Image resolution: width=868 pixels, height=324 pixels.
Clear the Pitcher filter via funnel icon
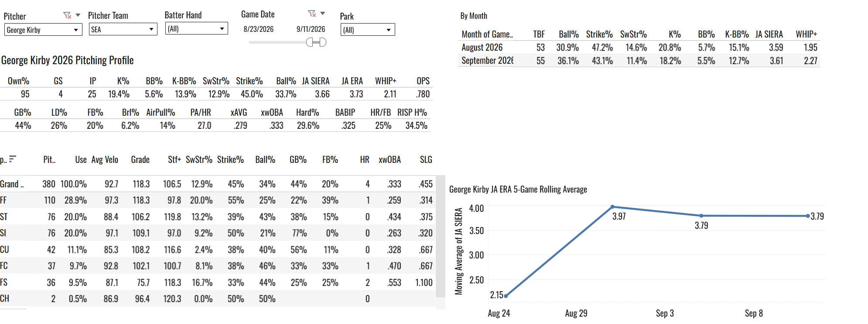tap(67, 15)
